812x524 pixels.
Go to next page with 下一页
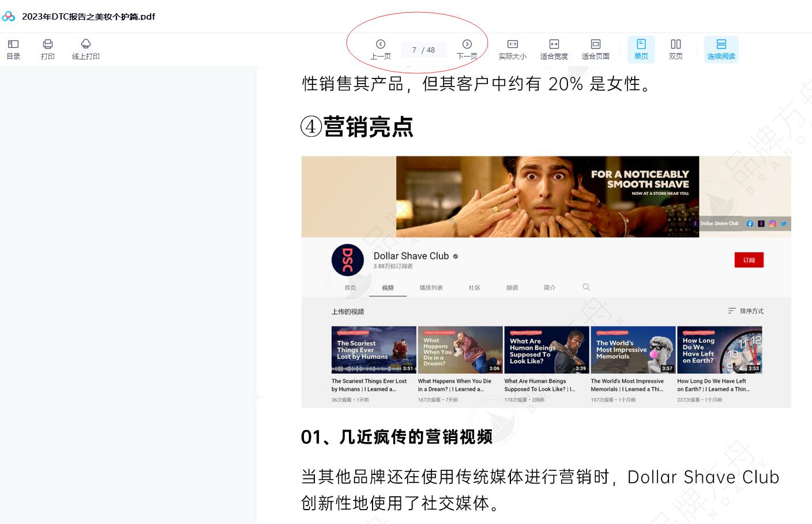pyautogui.click(x=467, y=49)
